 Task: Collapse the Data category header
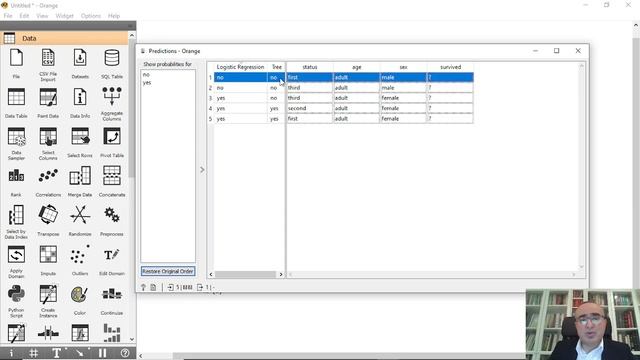pyautogui.click(x=64, y=38)
